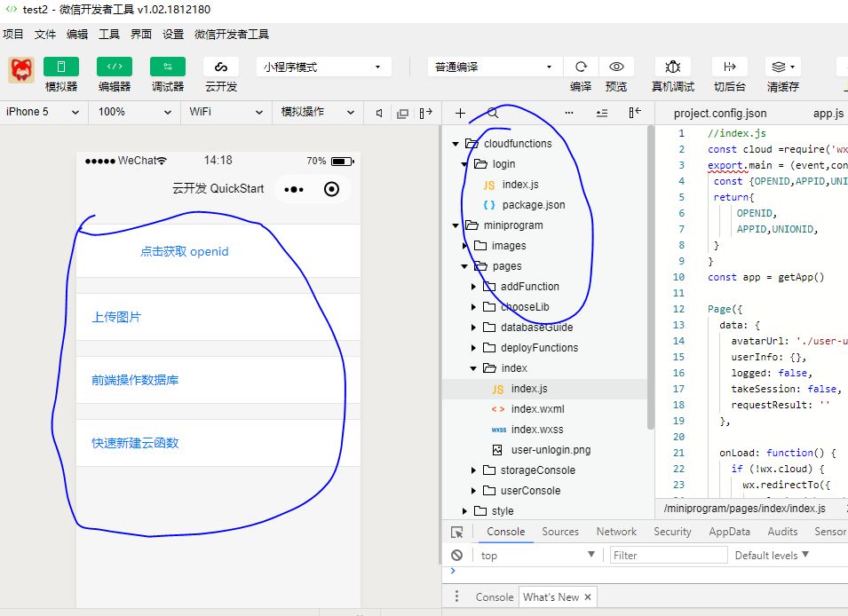Expand the deployFunctions folder
The width and height of the screenshot is (848, 616).
473,348
